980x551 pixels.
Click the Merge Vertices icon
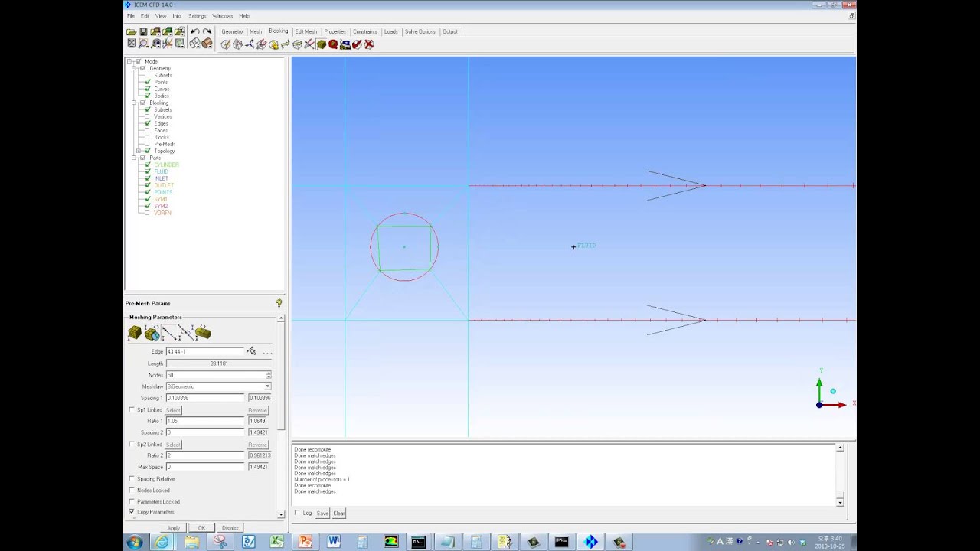(x=250, y=44)
